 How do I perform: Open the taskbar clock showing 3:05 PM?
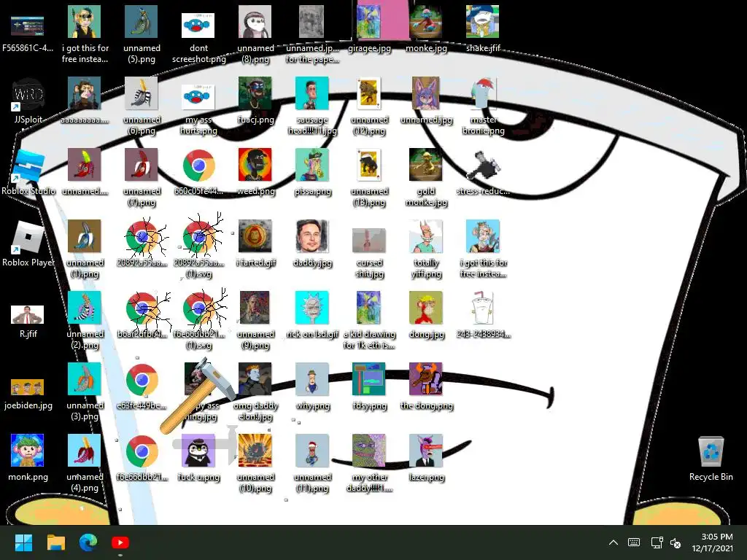712,542
